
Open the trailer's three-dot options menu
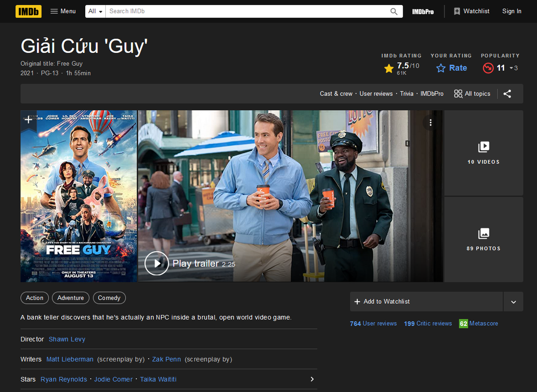[430, 122]
